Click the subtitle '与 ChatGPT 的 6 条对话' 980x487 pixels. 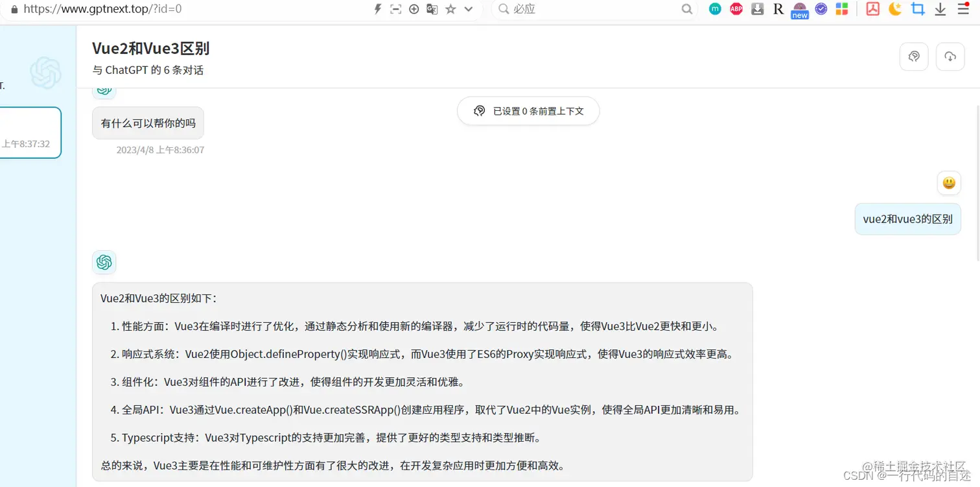point(148,70)
